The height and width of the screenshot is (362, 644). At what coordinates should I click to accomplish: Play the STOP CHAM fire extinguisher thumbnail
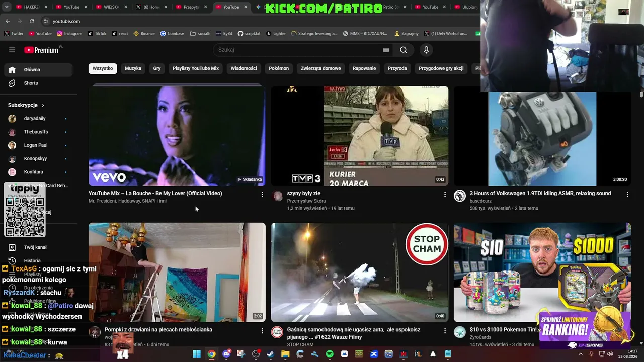pos(360,273)
